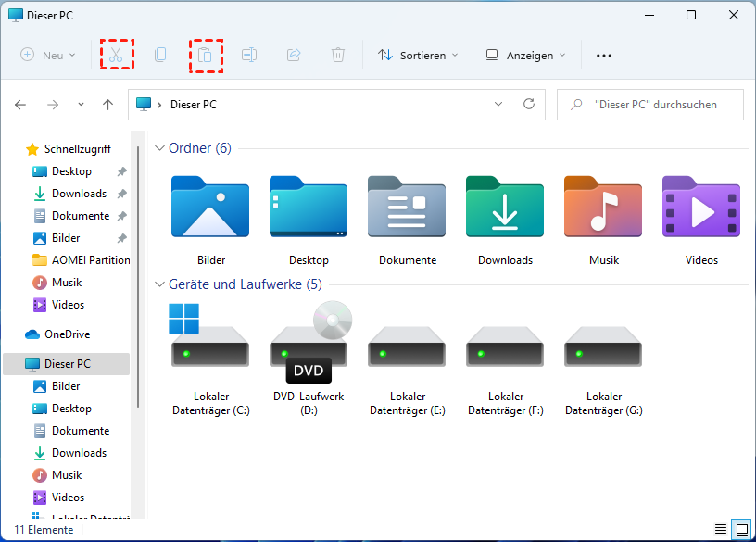756x542 pixels.
Task: Open the three-dots more options menu
Action: tap(604, 56)
